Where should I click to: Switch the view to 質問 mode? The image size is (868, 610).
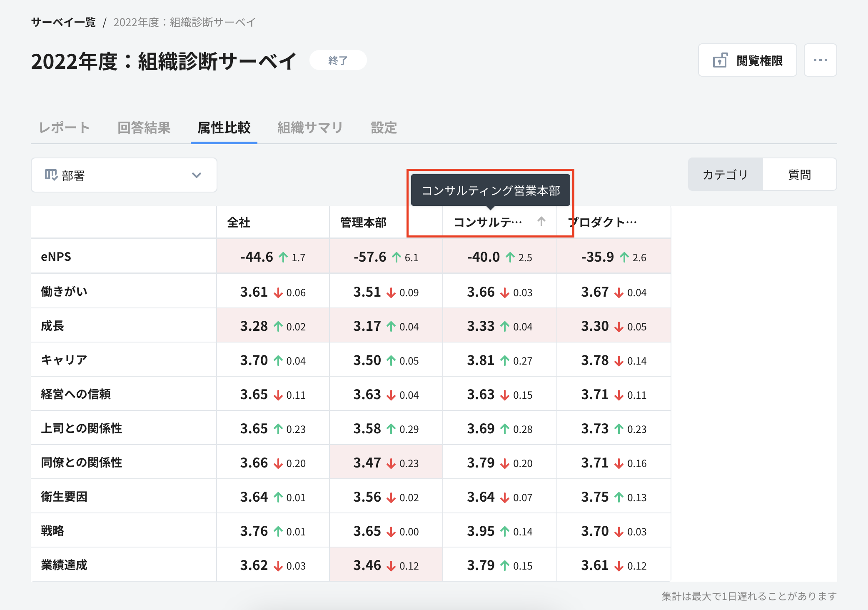coord(799,175)
